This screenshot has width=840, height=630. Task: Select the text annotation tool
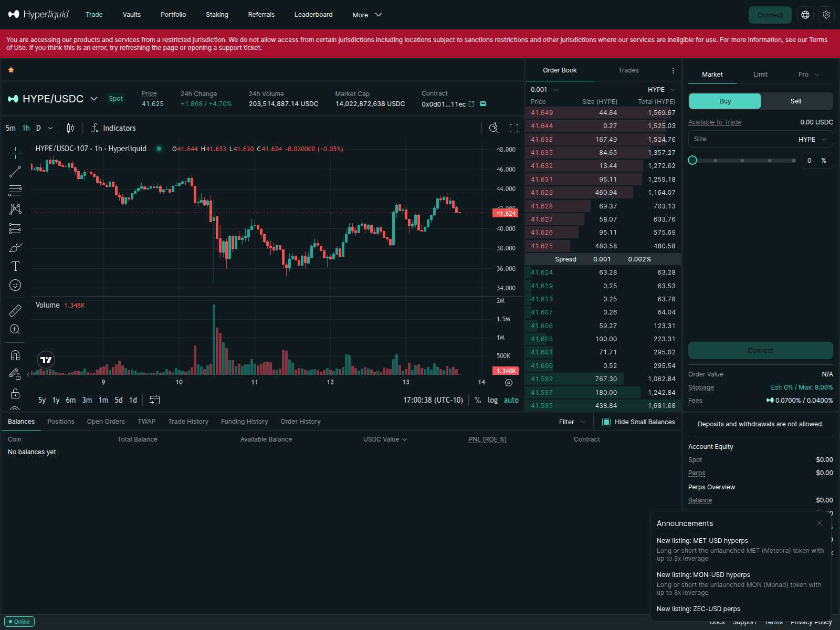point(15,266)
